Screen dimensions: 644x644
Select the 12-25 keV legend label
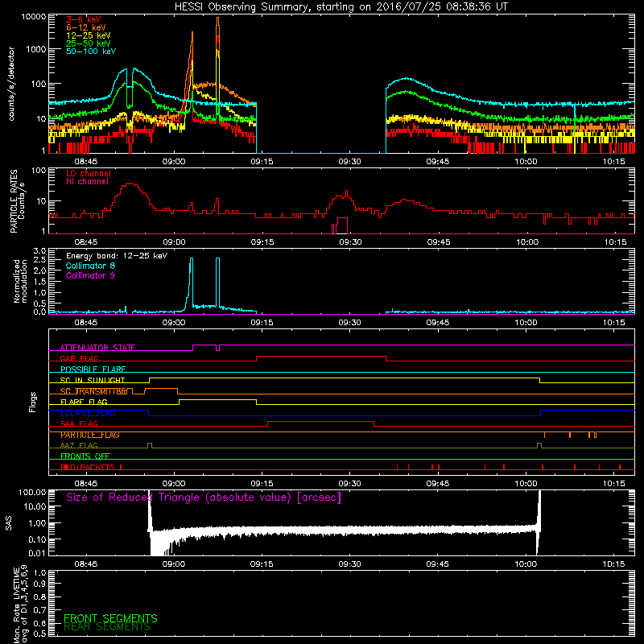(x=89, y=35)
